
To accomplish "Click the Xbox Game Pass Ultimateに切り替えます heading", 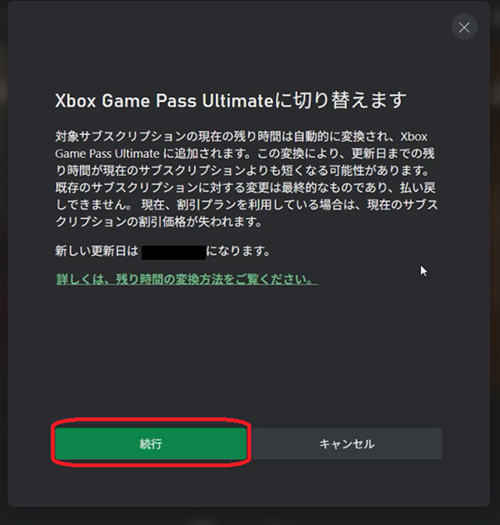I will pos(231,100).
